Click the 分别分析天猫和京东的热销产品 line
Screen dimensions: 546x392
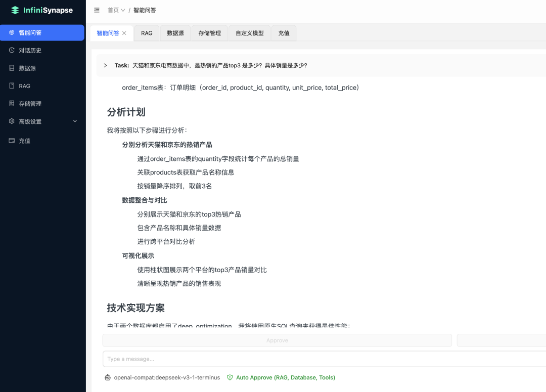167,145
